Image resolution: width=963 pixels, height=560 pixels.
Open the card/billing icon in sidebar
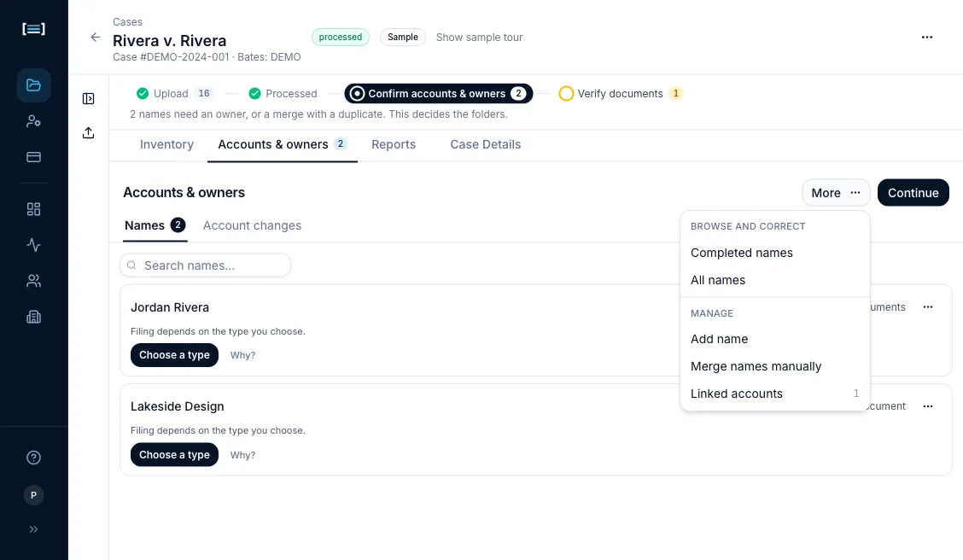[34, 157]
